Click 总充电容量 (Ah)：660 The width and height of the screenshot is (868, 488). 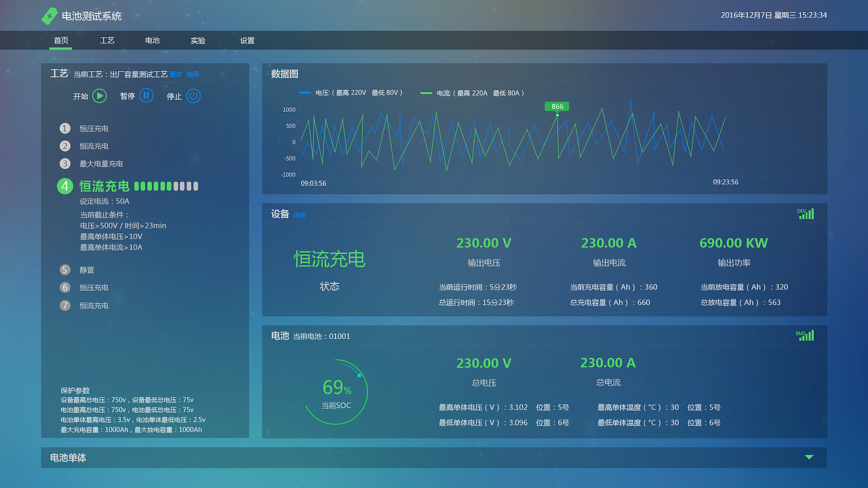(x=610, y=303)
